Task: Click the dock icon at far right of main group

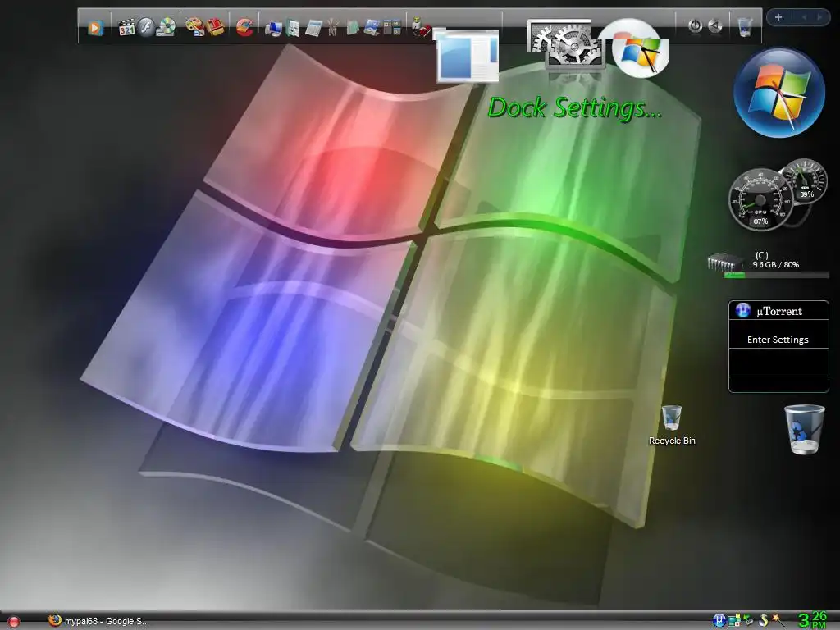Action: 421,27
